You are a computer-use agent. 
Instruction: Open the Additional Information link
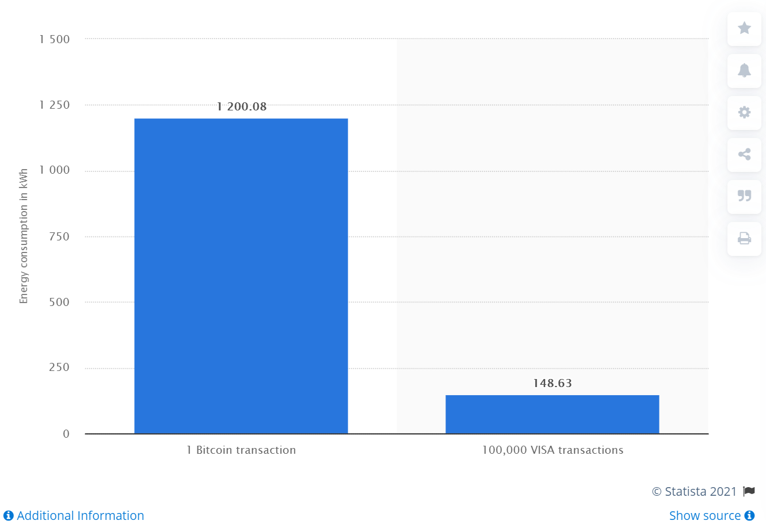point(80,515)
